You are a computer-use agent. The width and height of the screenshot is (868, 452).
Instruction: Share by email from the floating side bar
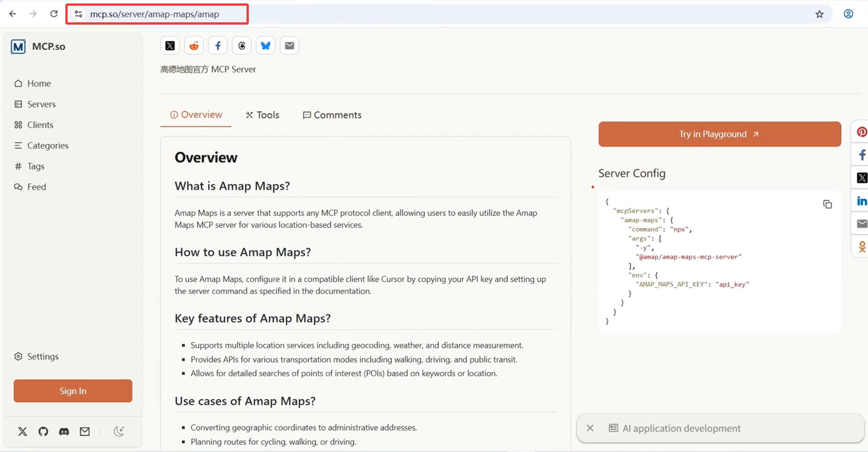pos(862,224)
